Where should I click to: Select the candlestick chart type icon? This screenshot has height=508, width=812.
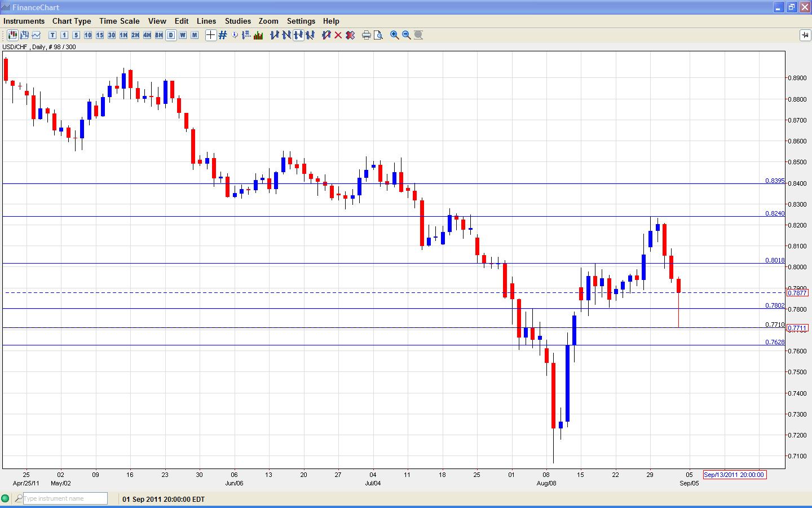(12, 35)
